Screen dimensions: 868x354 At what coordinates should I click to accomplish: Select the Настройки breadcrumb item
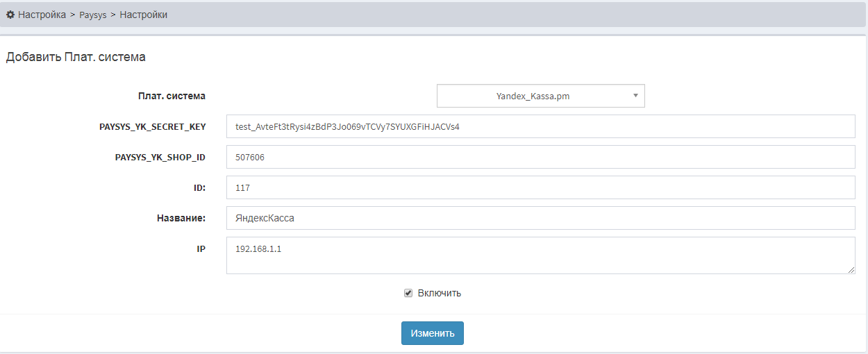143,15
